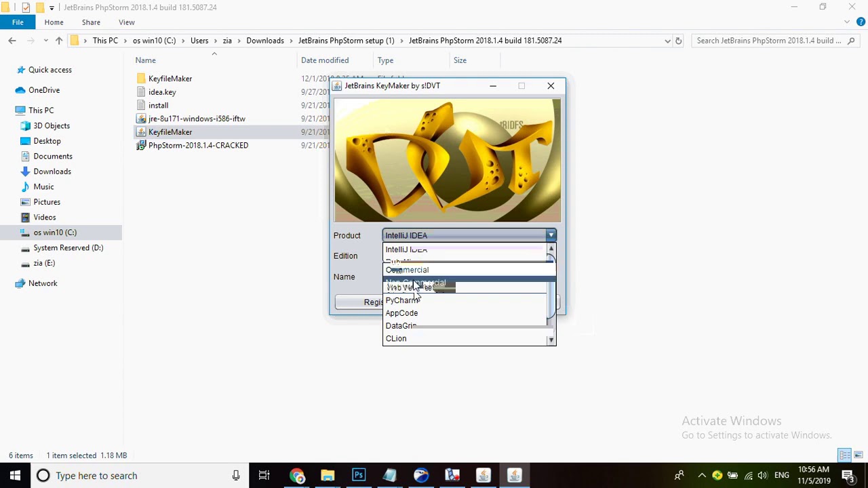868x488 pixels.
Task: Select the install text file icon
Action: coord(141,105)
